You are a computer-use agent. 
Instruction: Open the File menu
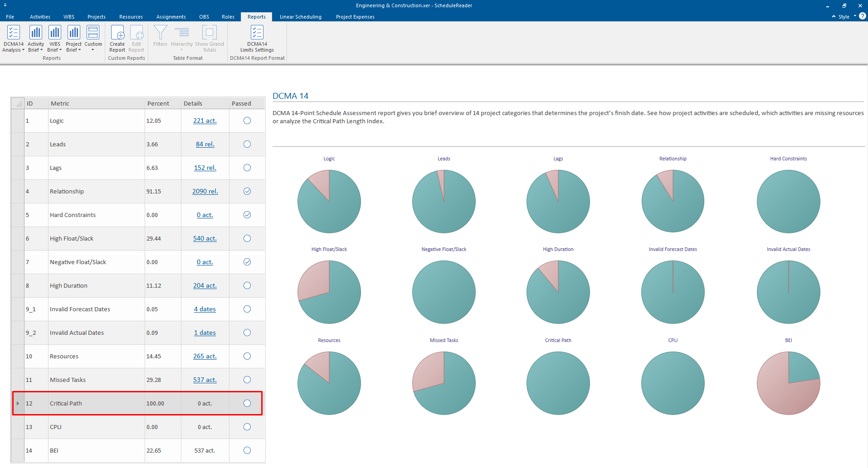click(x=10, y=17)
